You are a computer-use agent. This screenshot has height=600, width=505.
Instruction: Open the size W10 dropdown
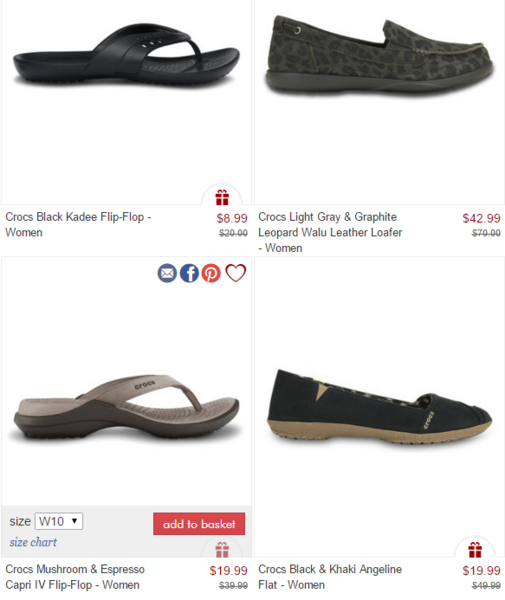click(59, 521)
